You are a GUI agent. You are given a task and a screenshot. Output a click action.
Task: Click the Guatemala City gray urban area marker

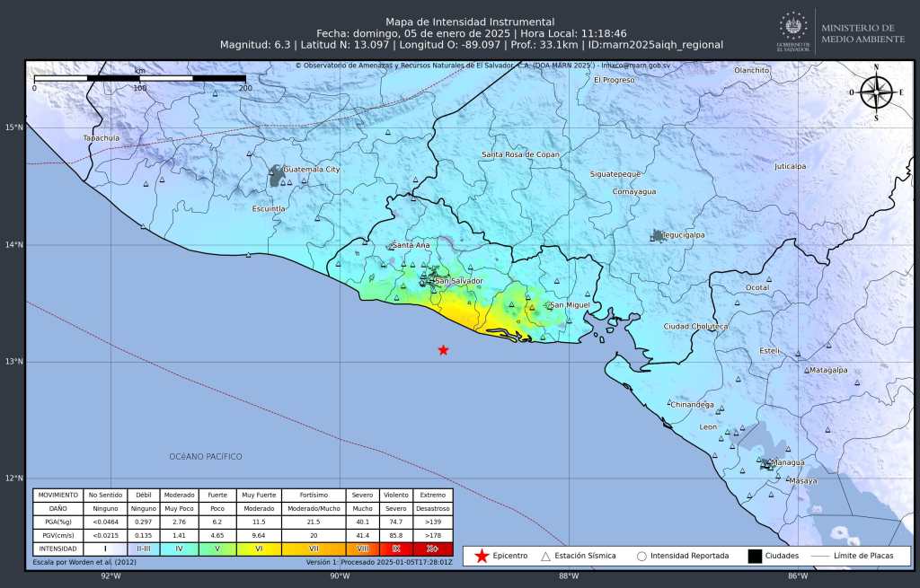click(x=276, y=175)
